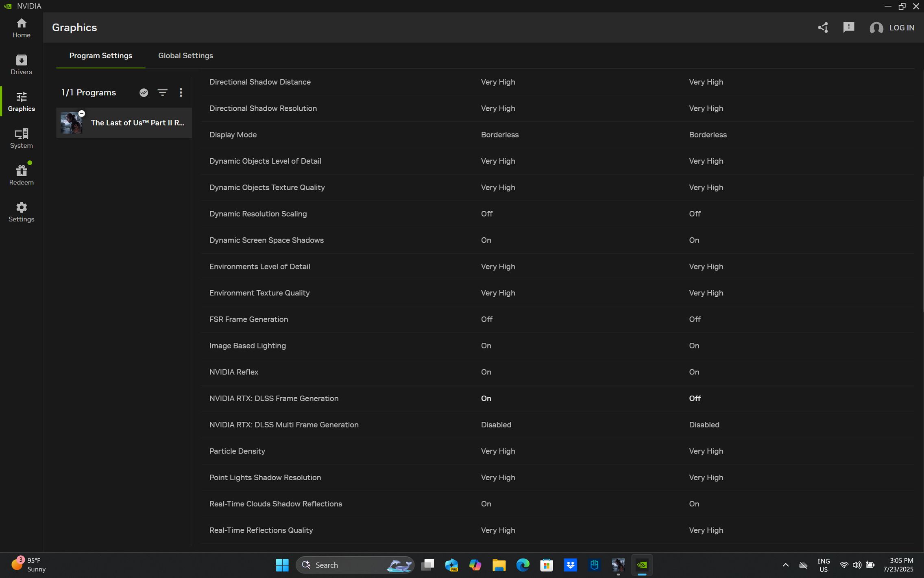The width and height of the screenshot is (924, 578).
Task: Open the Wi-Fi network tray icon
Action: [844, 565]
